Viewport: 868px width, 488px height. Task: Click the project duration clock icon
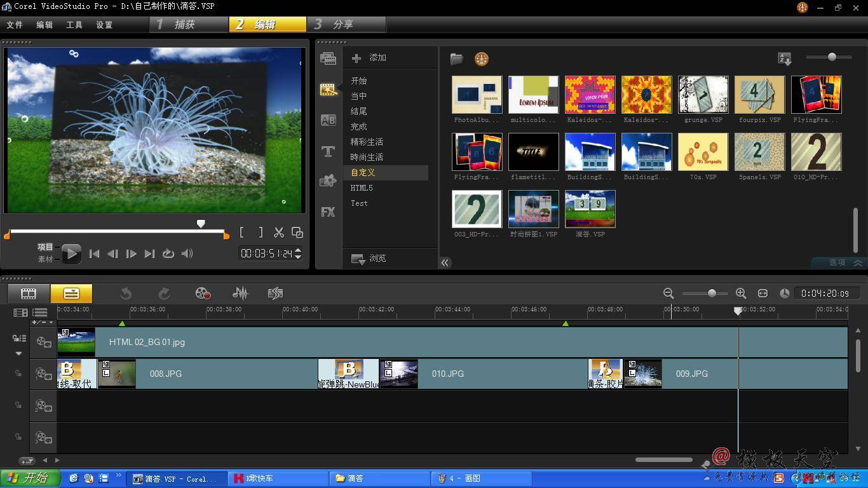pyautogui.click(x=785, y=293)
